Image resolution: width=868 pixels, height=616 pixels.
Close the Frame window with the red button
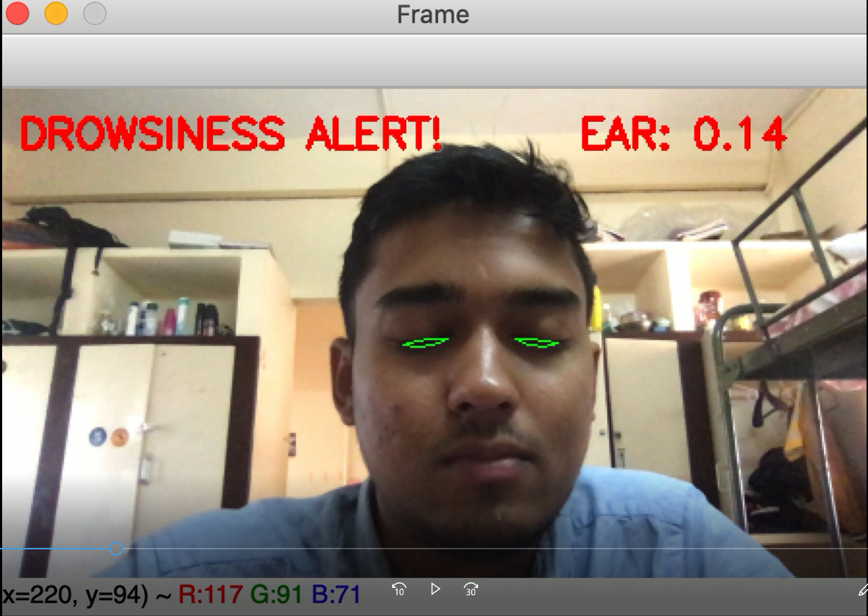click(17, 14)
